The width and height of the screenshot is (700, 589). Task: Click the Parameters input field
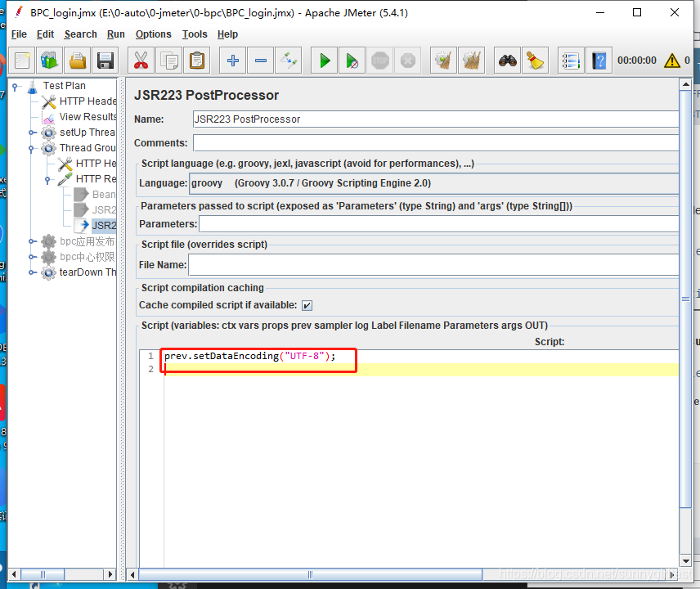pyautogui.click(x=439, y=223)
